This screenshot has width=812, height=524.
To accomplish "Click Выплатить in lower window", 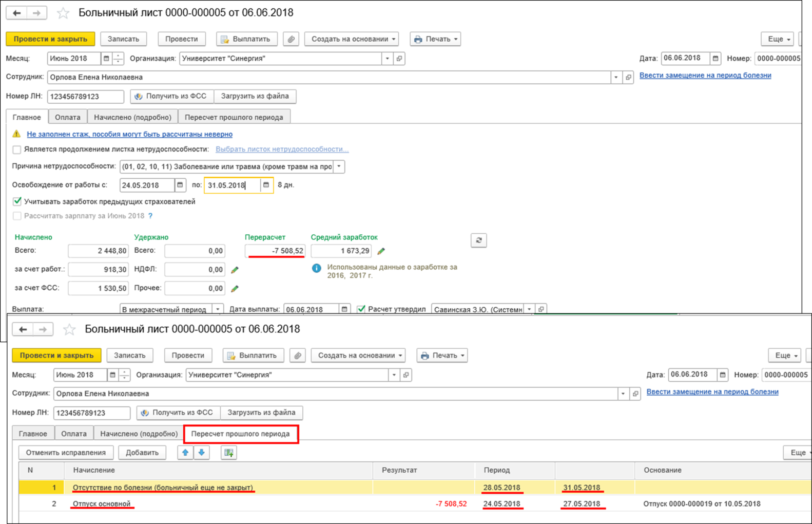I will [254, 355].
